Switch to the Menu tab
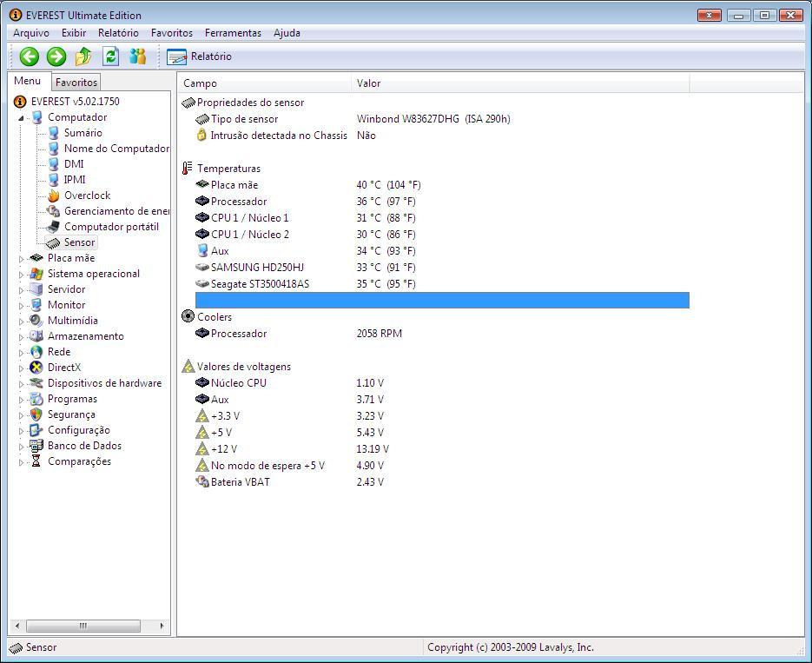The image size is (812, 663). click(x=28, y=81)
